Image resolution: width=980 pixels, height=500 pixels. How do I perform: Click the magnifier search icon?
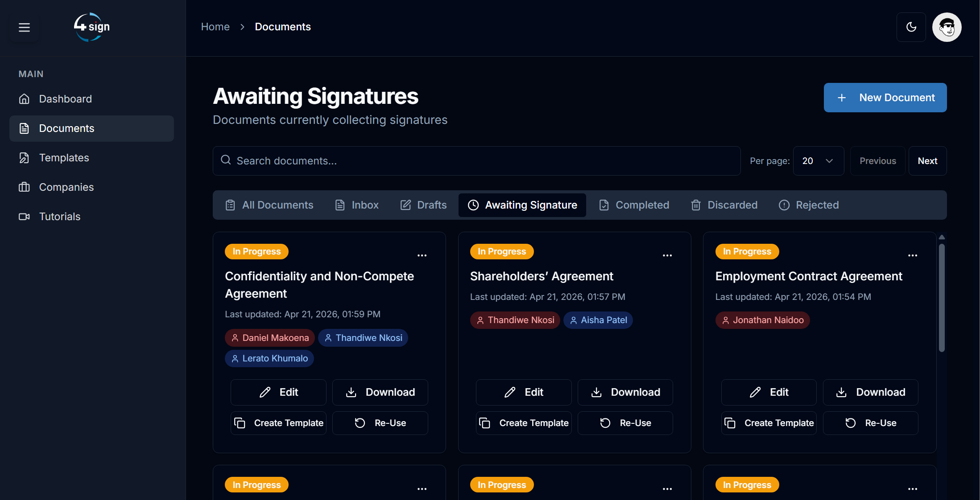[x=226, y=160]
